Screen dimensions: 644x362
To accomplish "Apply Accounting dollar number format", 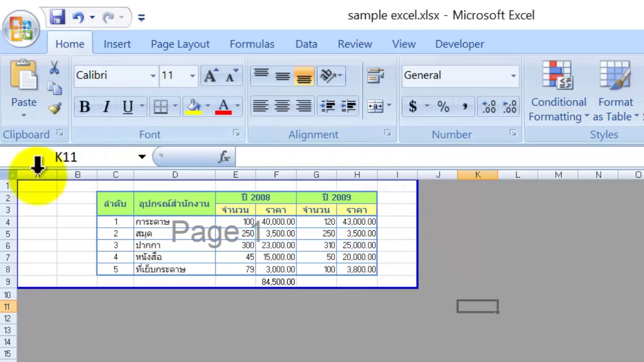I will click(x=413, y=107).
